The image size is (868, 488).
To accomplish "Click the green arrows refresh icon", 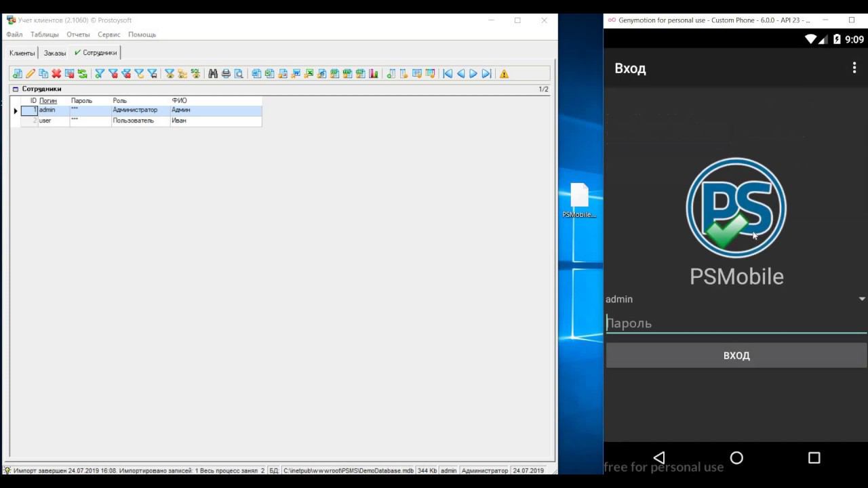I will coord(82,74).
